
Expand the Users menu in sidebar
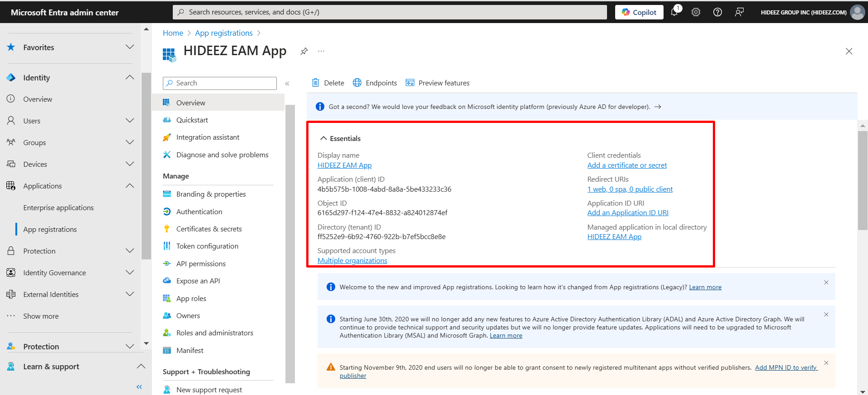tap(129, 121)
